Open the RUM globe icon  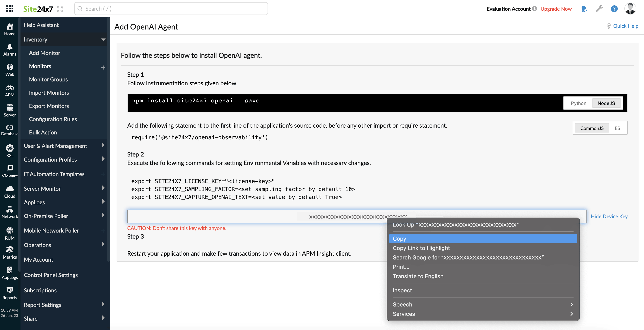(x=9, y=233)
